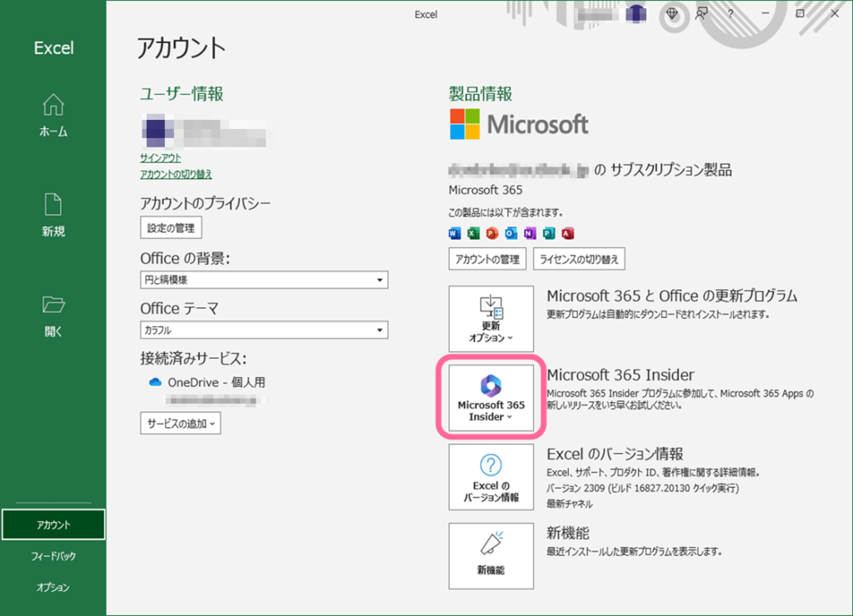Open the ホーム (Home) page icon

coord(53,105)
